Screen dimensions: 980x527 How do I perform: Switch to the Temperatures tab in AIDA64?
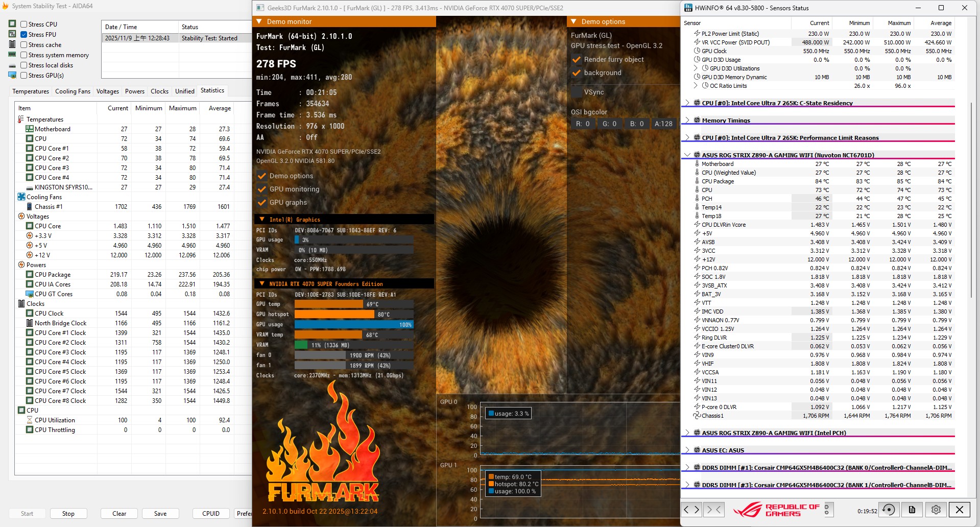coord(31,91)
